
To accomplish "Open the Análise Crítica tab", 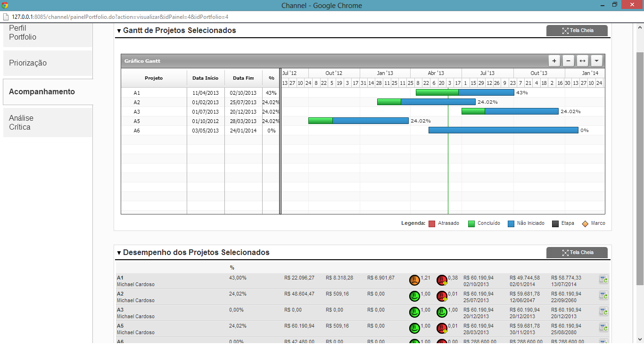I will [x=48, y=123].
